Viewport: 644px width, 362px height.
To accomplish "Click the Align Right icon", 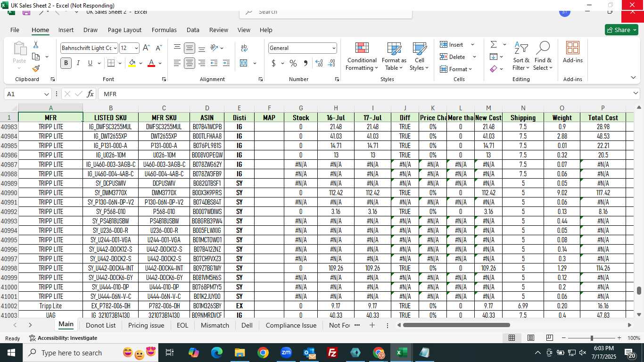I will (202, 63).
